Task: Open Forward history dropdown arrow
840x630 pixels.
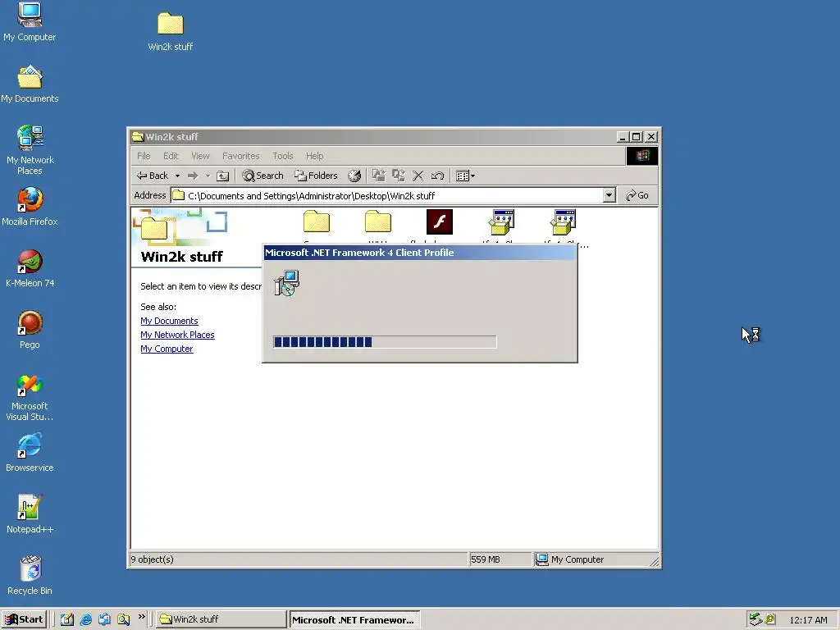Action: point(208,176)
